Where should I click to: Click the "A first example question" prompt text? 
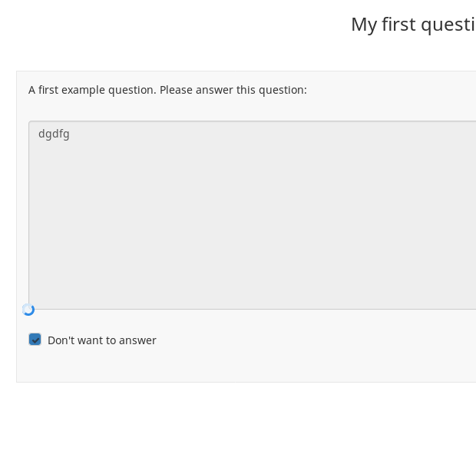pyautogui.click(x=91, y=90)
